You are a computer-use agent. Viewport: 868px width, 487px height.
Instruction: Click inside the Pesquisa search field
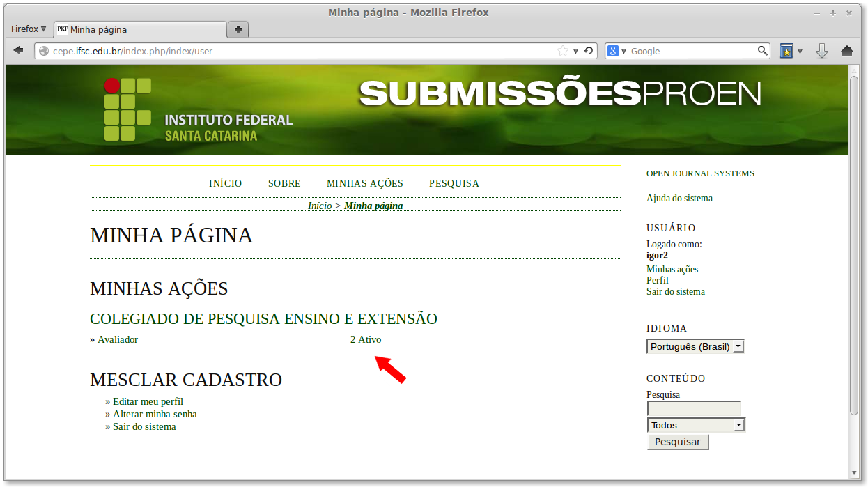(x=693, y=408)
